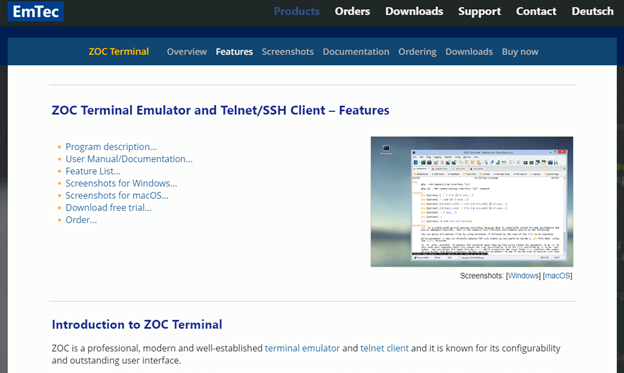Go to Downloads in the top navigation bar
Image resolution: width=624 pixels, height=373 pixels.
point(414,11)
